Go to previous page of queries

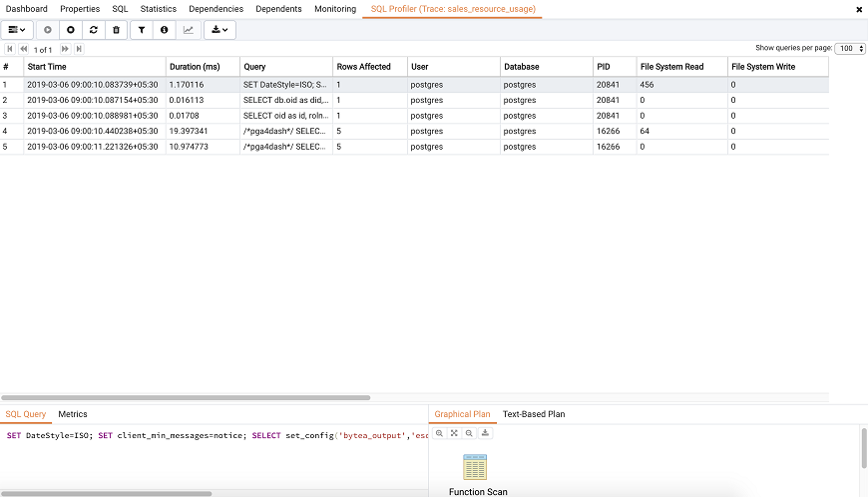(x=24, y=49)
